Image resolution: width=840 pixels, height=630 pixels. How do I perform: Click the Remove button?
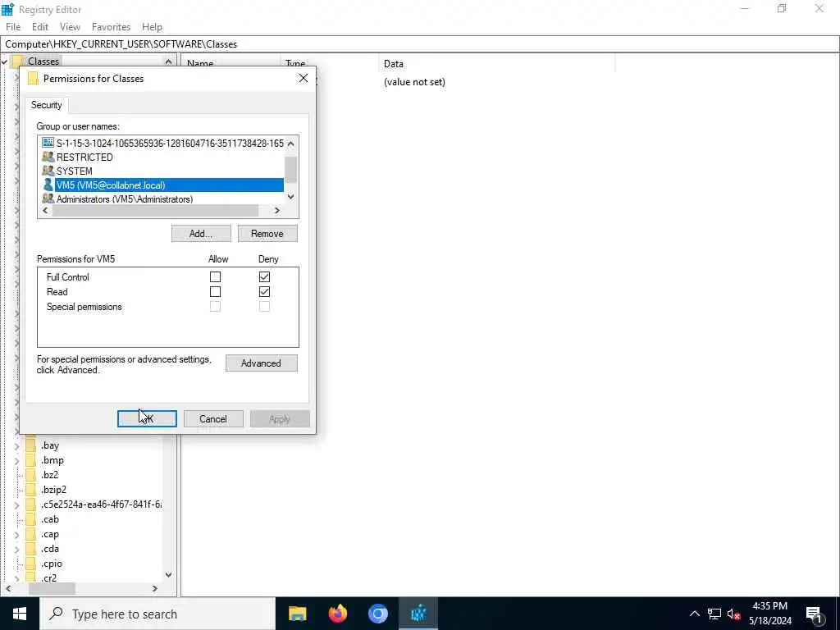tap(267, 234)
